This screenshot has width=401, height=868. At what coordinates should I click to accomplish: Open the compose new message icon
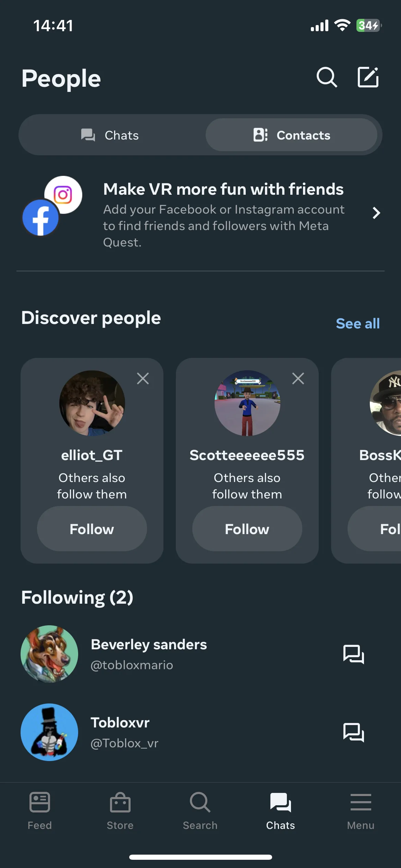tap(368, 77)
